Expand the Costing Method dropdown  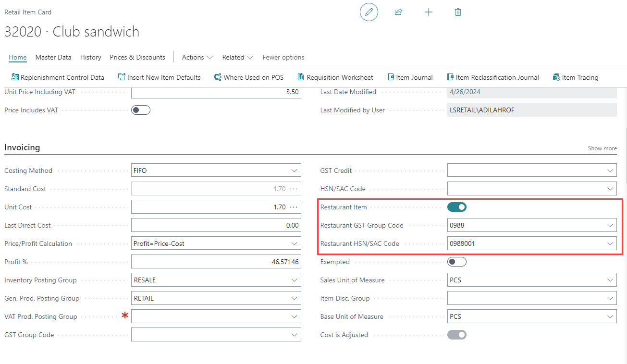point(294,171)
